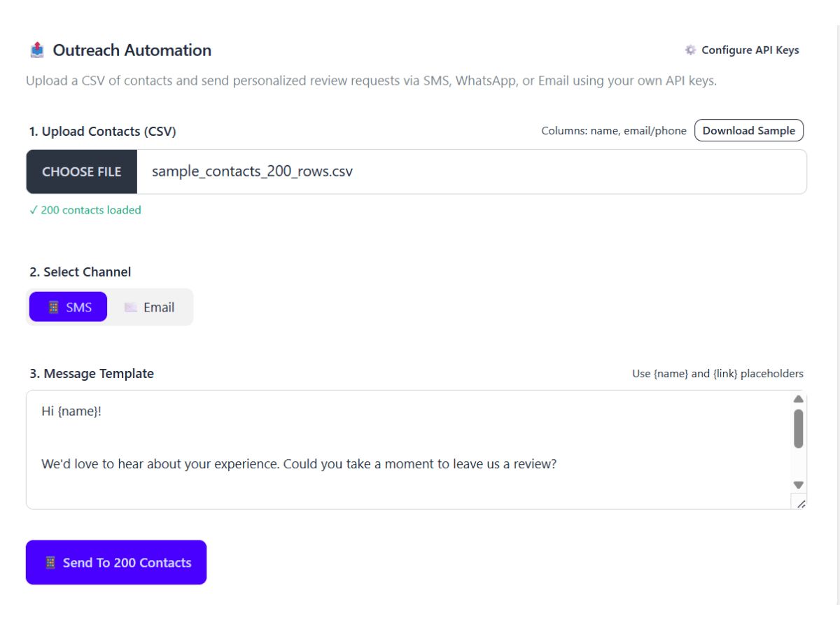Click the 'Use {name} and {link} placeholders' hint
Screen dimensions: 840x630
(717, 374)
